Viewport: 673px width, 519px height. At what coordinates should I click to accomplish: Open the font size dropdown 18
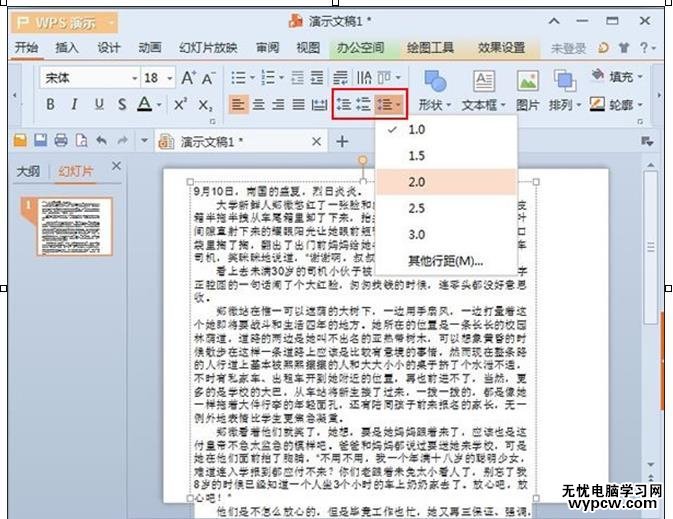click(170, 79)
